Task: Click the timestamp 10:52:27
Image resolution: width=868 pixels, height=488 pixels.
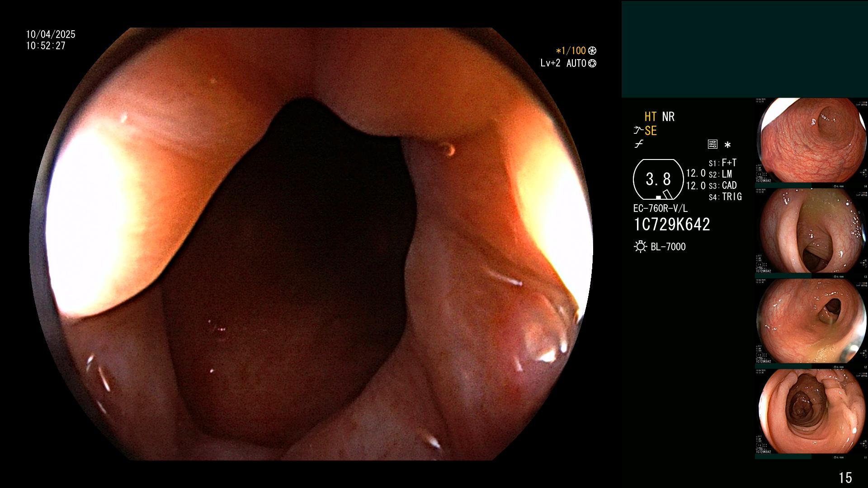Action: click(x=46, y=46)
